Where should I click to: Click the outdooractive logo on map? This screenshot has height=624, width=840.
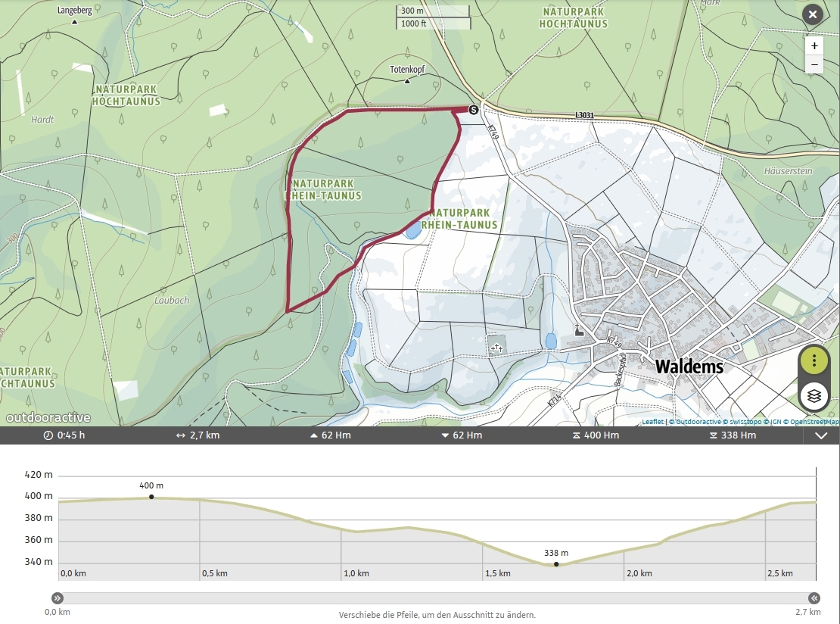pyautogui.click(x=48, y=418)
